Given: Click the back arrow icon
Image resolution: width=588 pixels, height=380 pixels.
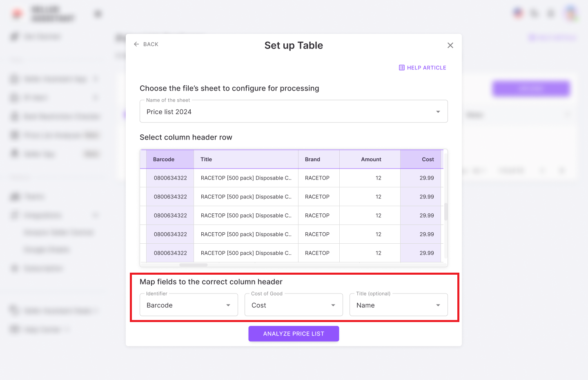Looking at the screenshot, I should tap(136, 44).
